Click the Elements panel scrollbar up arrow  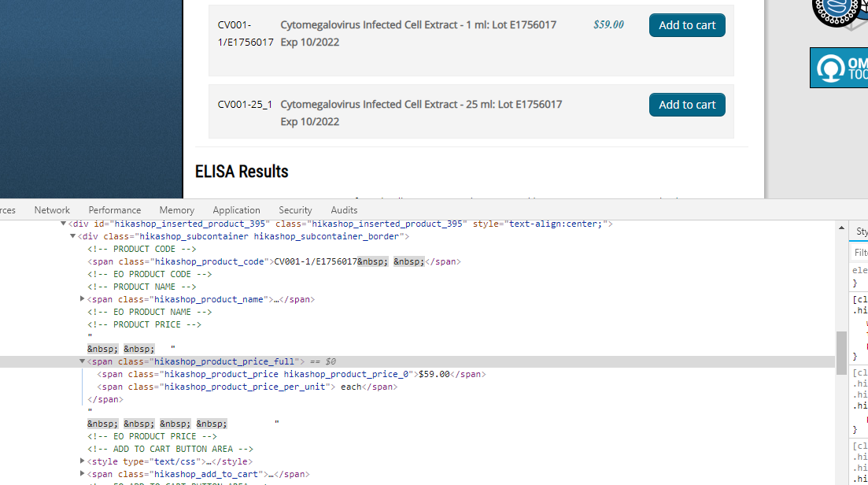pyautogui.click(x=841, y=226)
